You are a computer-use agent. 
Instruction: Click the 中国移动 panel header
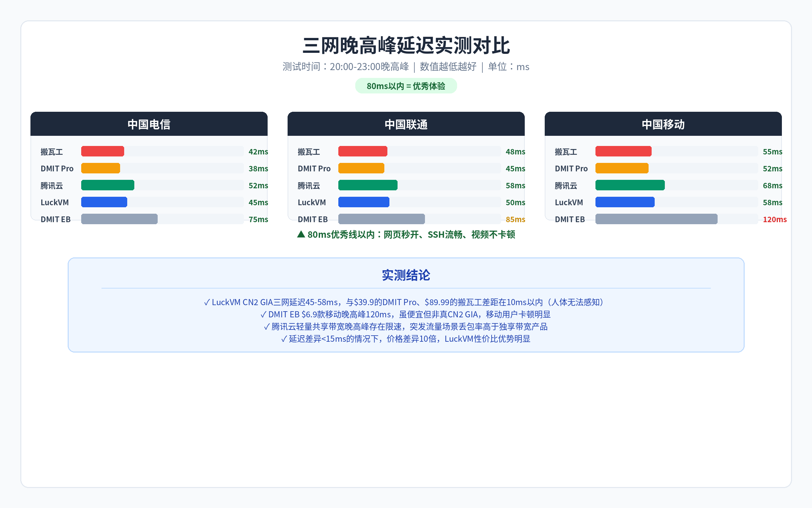point(663,124)
